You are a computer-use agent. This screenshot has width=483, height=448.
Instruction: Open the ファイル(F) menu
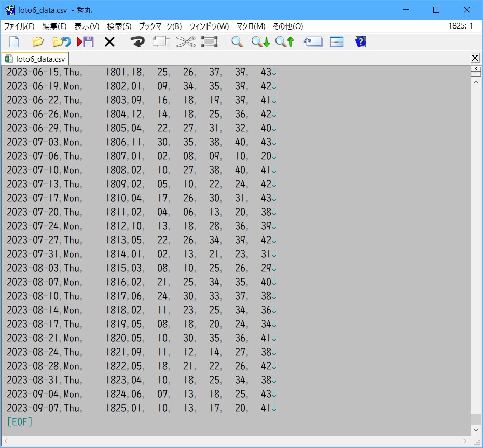pyautogui.click(x=19, y=26)
